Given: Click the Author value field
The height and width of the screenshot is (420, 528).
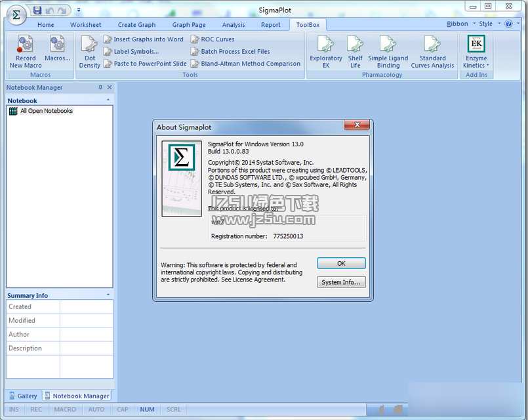Looking at the screenshot, I should [x=87, y=335].
